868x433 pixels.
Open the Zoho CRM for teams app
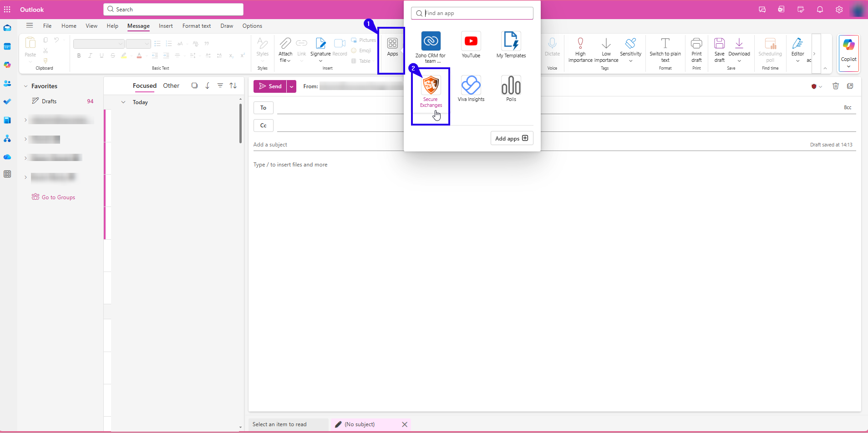click(431, 47)
